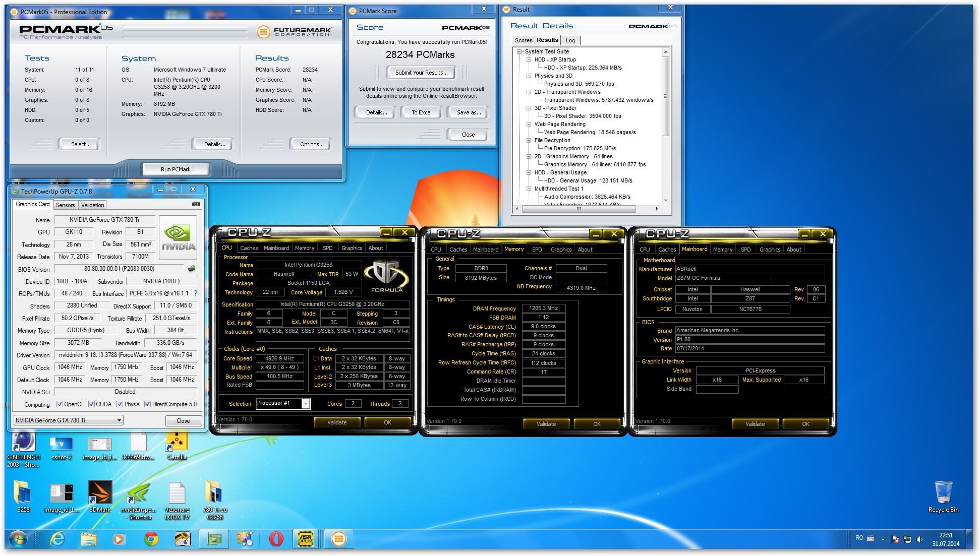The height and width of the screenshot is (556, 980).
Task: Collapse the System Test Suite tree node
Action: [x=519, y=51]
